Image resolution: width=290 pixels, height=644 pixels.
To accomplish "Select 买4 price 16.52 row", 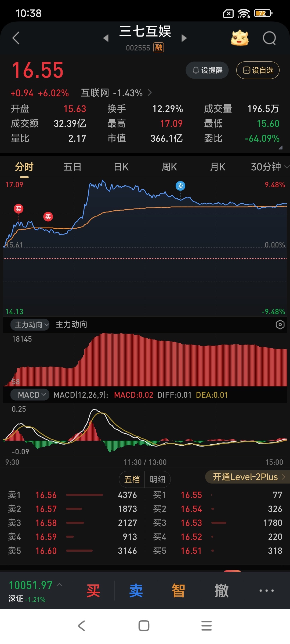I will (x=218, y=537).
